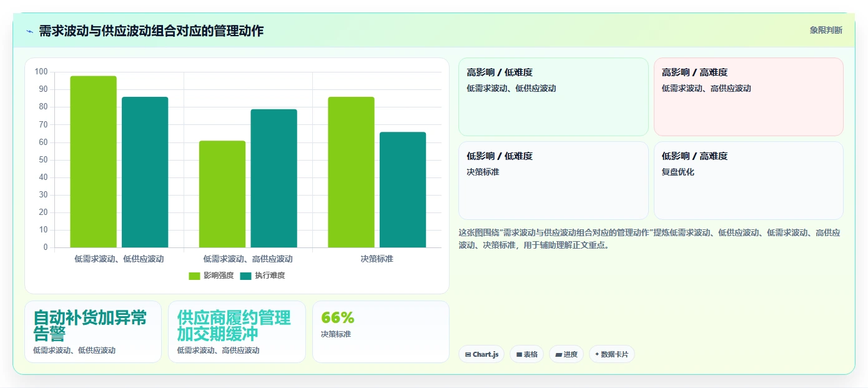Click the icon inside the Chart.js chip
This screenshot has width=868, height=388.
click(468, 354)
